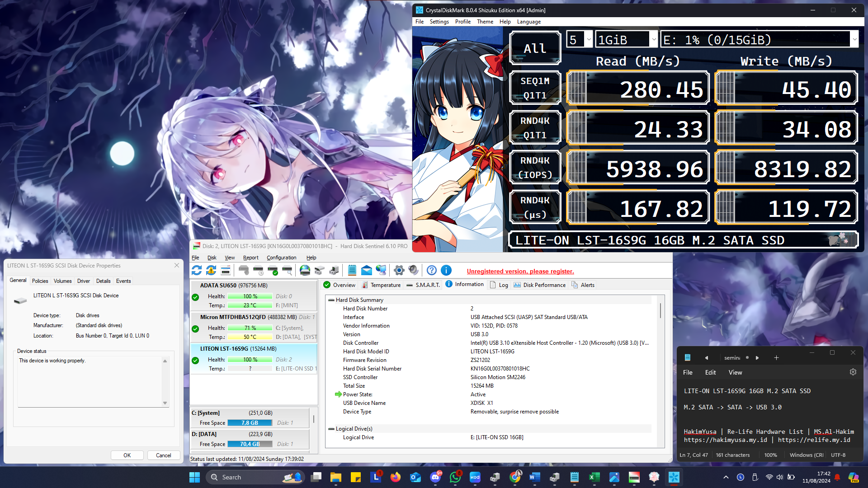The height and width of the screenshot is (488, 868).
Task: Click the ADATA SU650 health bar
Action: (x=250, y=296)
